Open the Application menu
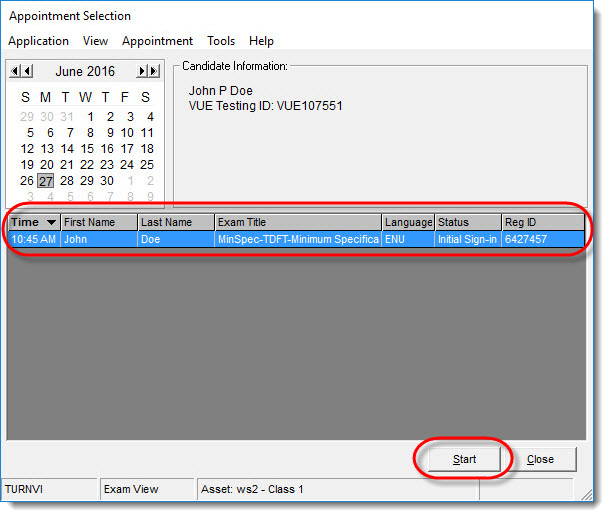 pyautogui.click(x=38, y=41)
